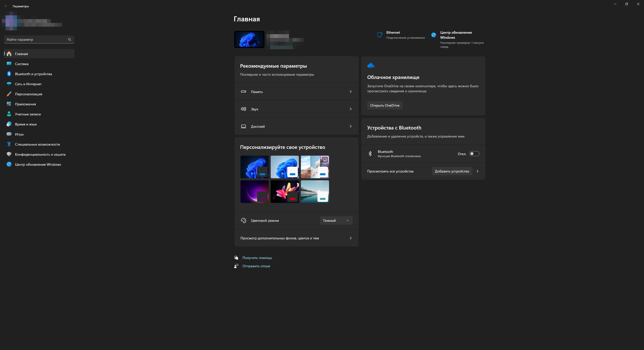Screen dimensions: 644x350
Task: Click the Windows Update icon at top
Action: 433,35
